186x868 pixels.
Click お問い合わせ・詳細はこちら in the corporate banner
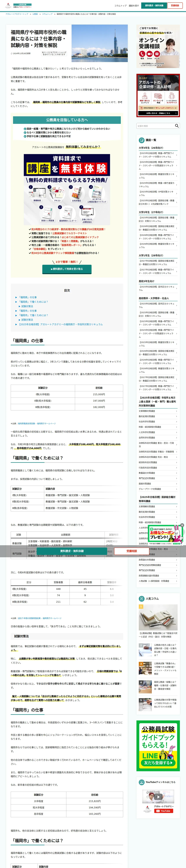[x=158, y=113]
